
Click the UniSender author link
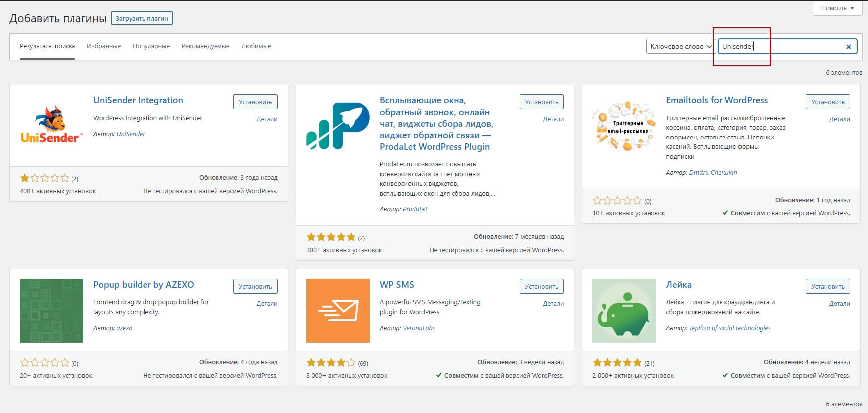point(131,134)
